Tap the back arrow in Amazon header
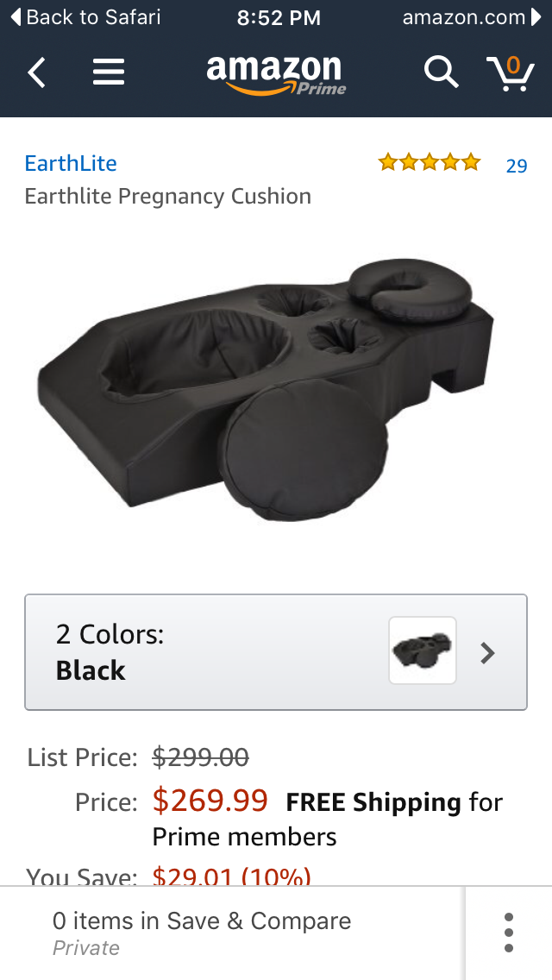The height and width of the screenshot is (980, 552). point(36,72)
